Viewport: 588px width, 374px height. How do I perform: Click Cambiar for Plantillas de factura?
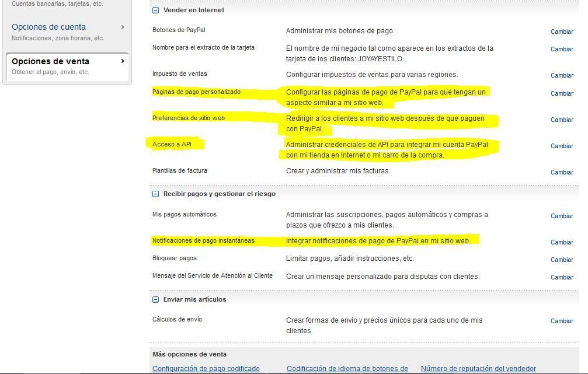(x=562, y=172)
